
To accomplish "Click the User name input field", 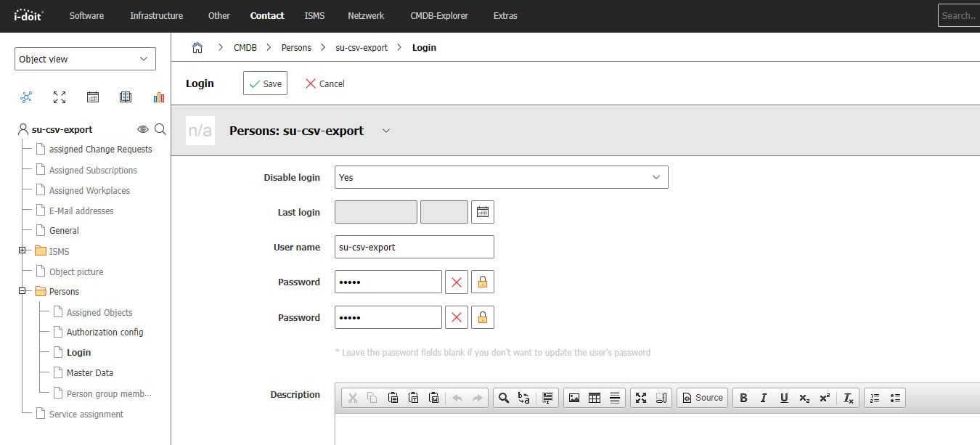I will pyautogui.click(x=414, y=247).
